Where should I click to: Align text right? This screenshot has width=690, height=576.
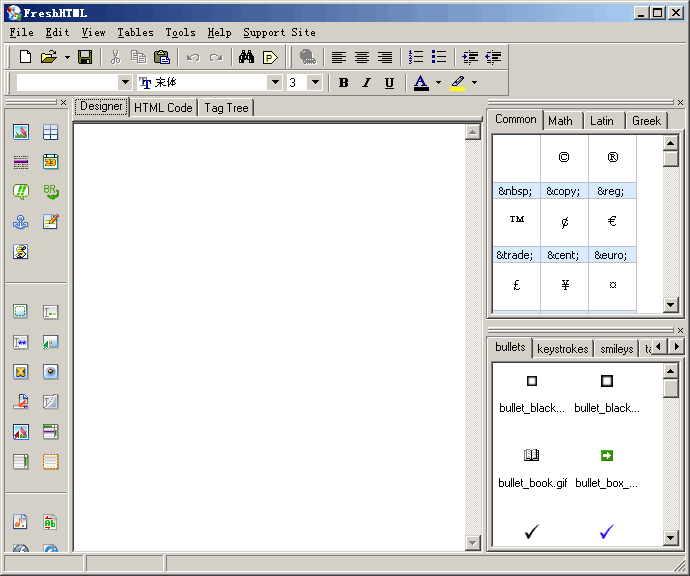click(x=385, y=57)
